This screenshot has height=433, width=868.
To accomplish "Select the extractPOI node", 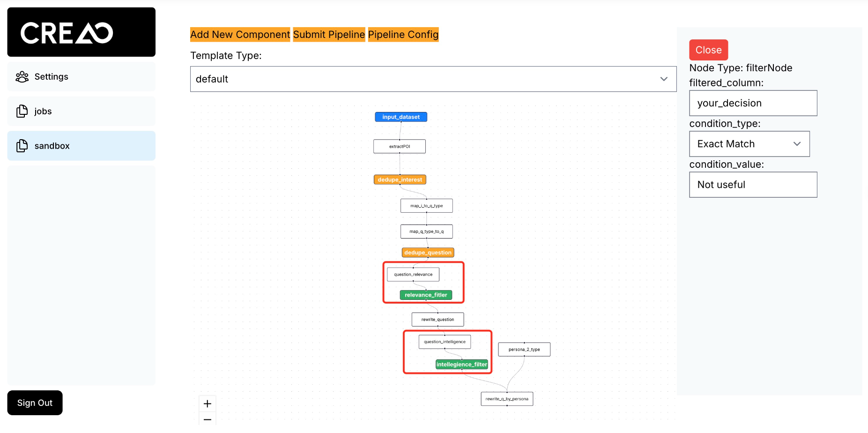I will 400,147.
